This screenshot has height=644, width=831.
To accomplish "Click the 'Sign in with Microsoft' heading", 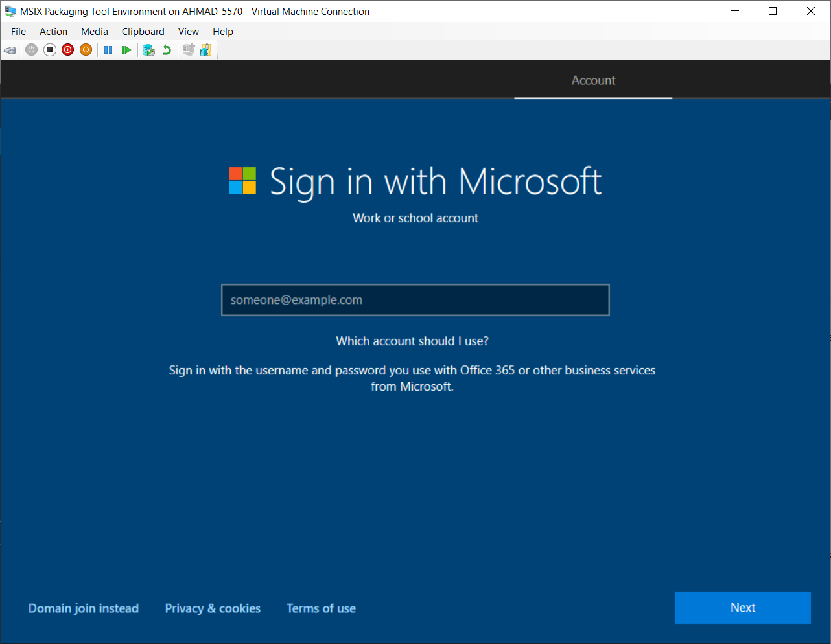I will pyautogui.click(x=436, y=181).
